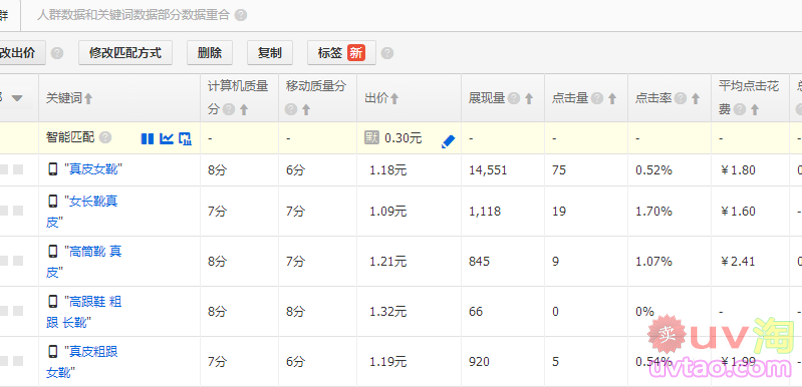Click average cost ¥2.41

(x=738, y=261)
